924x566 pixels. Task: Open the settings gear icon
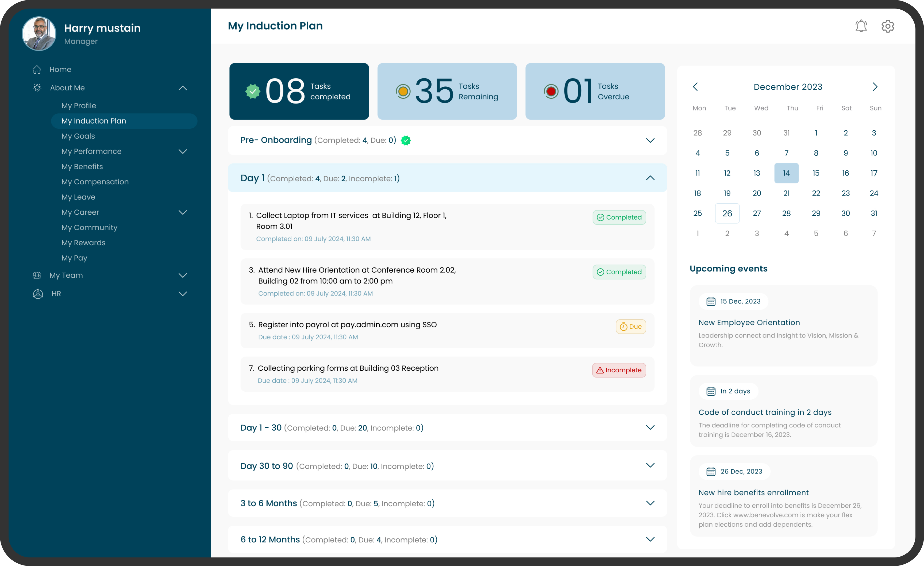(888, 26)
